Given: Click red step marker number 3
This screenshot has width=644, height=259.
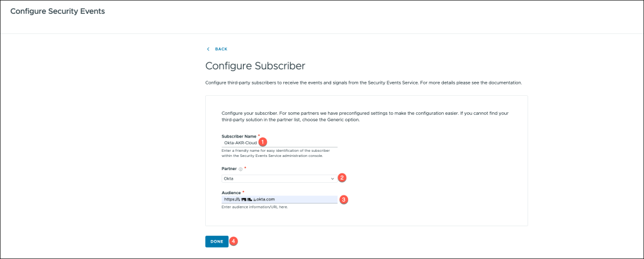Looking at the screenshot, I should click(x=344, y=199).
